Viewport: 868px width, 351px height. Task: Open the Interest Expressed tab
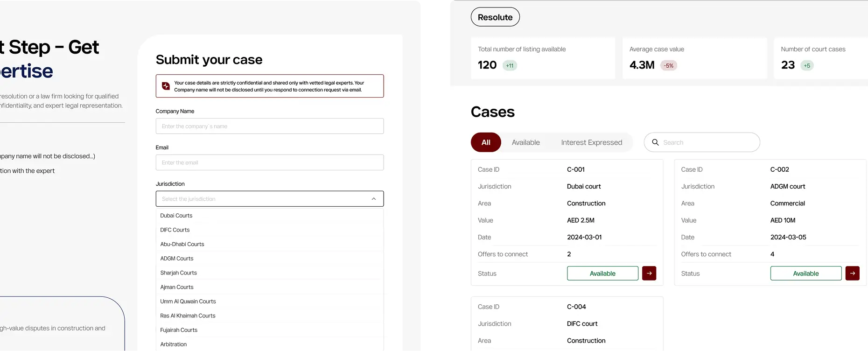(x=591, y=142)
